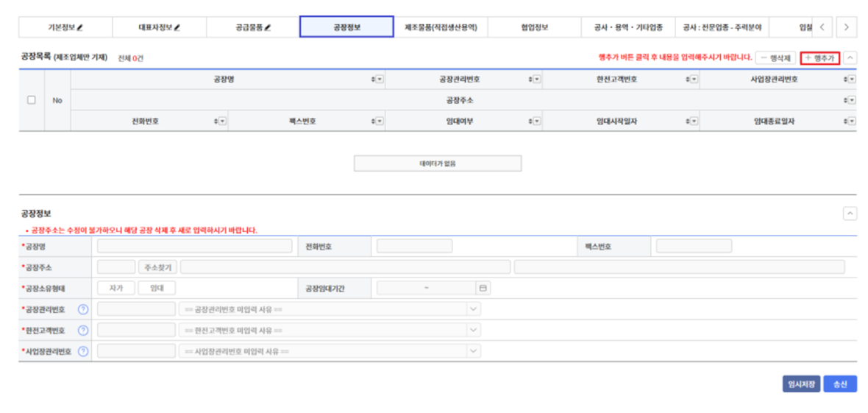868x413 pixels.
Task: Open the 기본정보 tab
Action: 65,27
